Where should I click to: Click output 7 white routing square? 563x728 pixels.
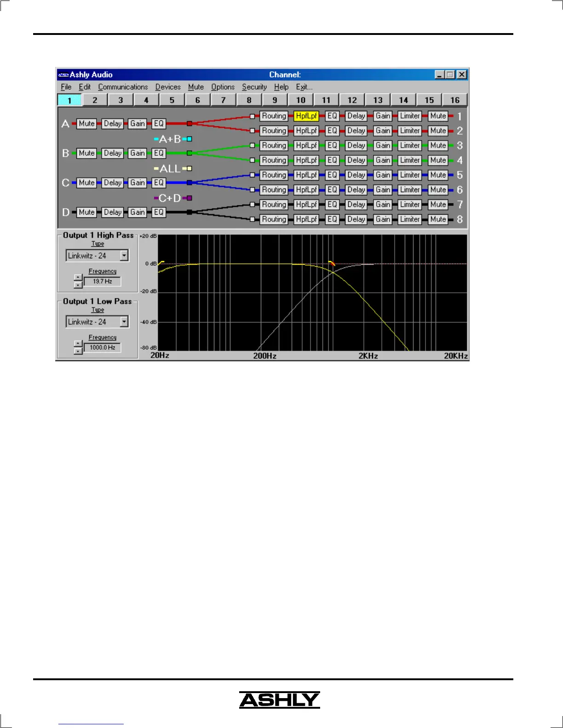click(x=252, y=205)
